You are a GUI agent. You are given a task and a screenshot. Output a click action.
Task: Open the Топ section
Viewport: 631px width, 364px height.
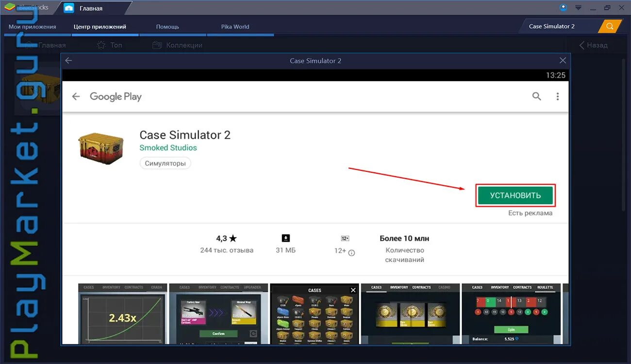[109, 45]
